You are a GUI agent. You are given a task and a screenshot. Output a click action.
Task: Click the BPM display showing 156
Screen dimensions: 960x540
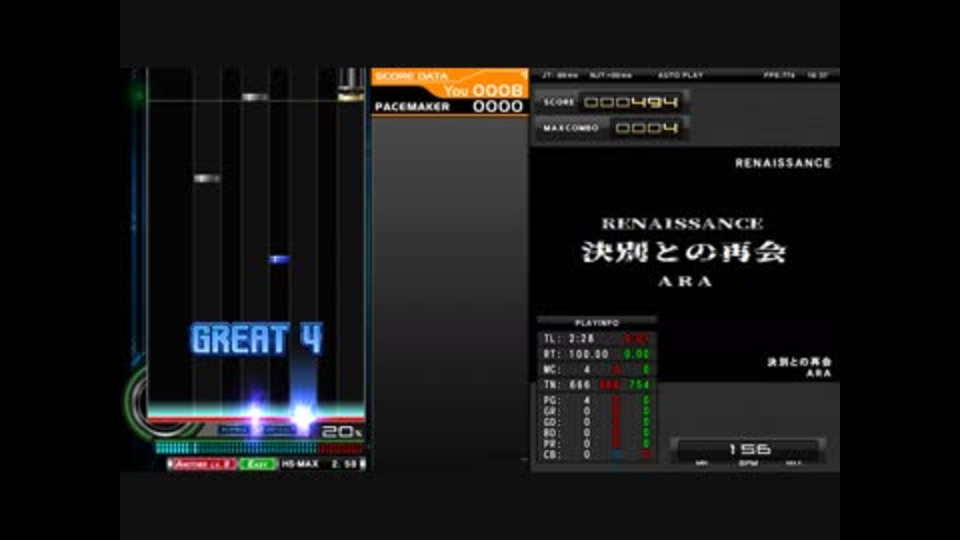coord(749,449)
